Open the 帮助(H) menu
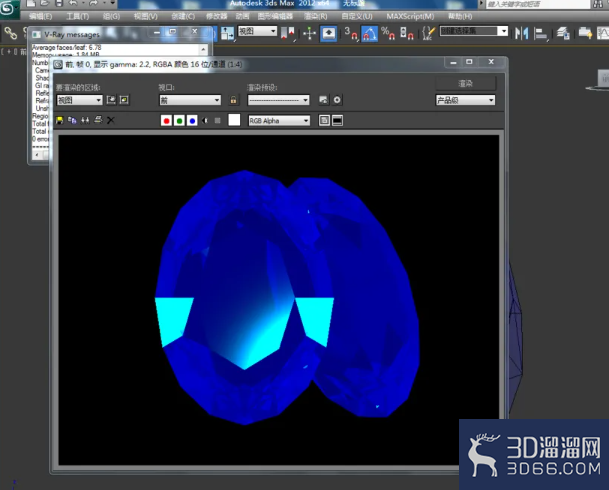 [x=460, y=16]
